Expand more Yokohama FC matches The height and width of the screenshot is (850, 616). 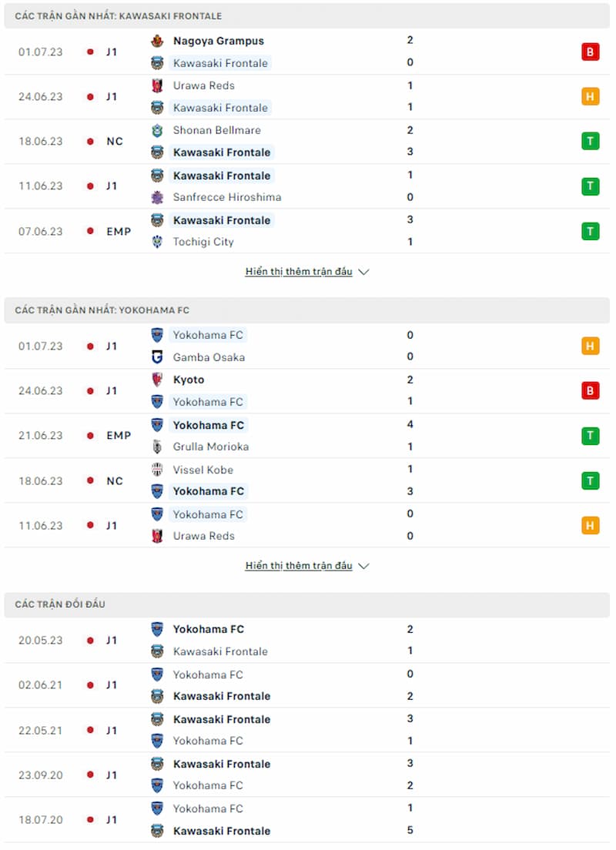(x=299, y=566)
